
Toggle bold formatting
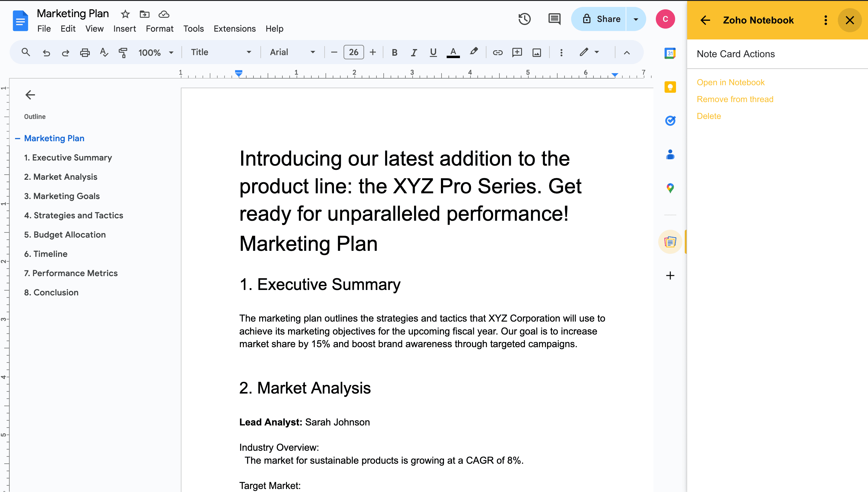(394, 52)
